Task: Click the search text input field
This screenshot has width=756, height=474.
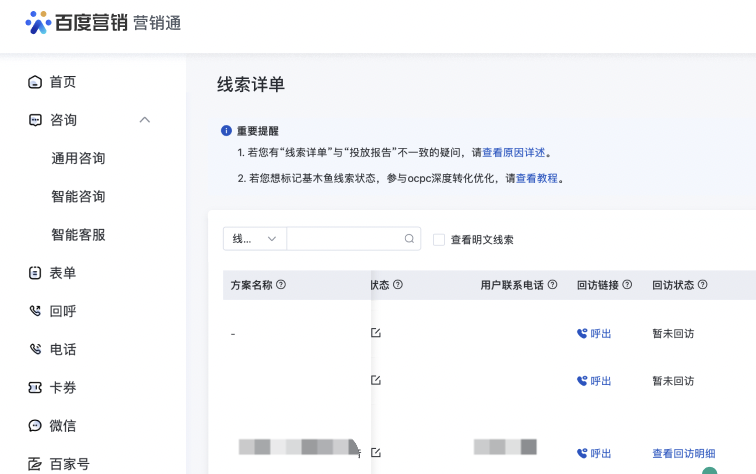Action: tap(344, 239)
